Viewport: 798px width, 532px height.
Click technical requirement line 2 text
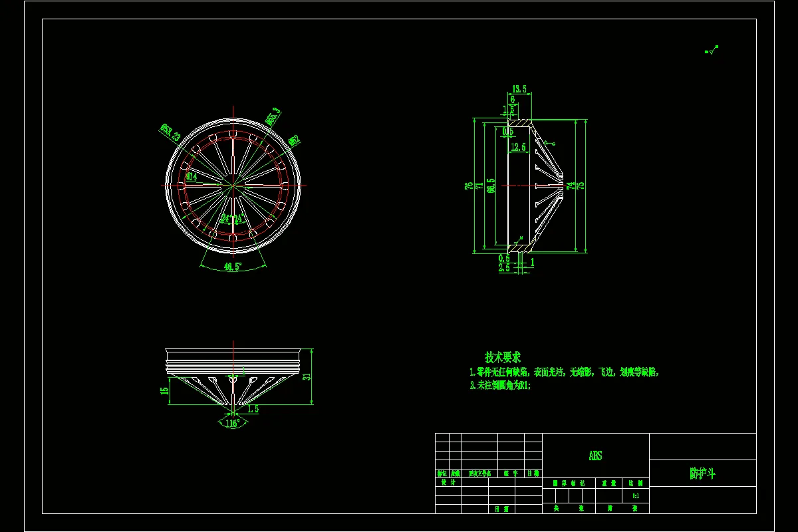(x=501, y=384)
